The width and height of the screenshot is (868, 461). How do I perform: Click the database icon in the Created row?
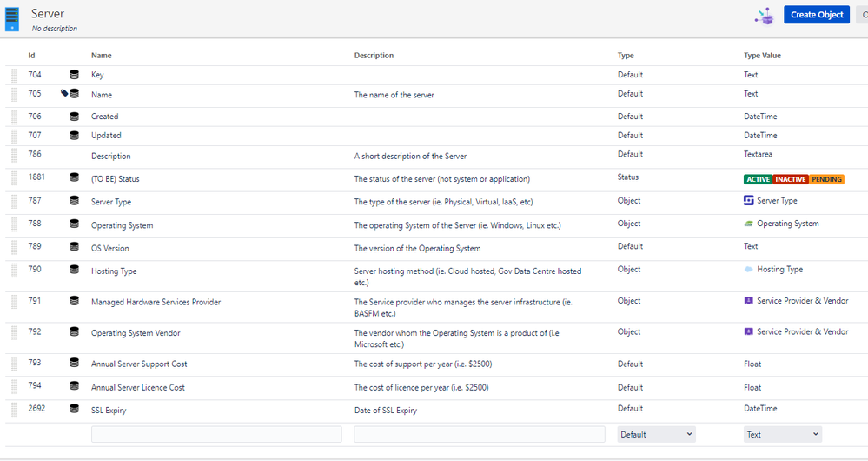pos(74,117)
